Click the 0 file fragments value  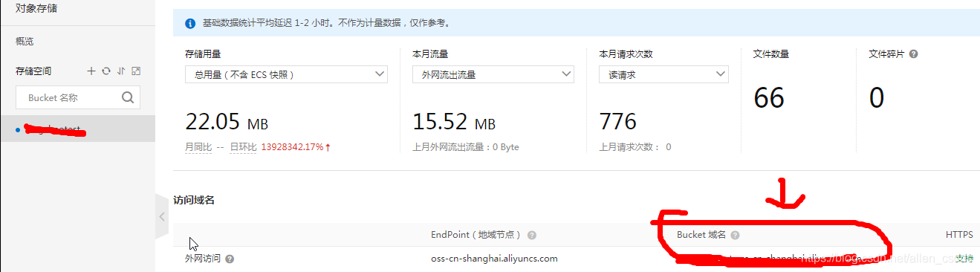(x=877, y=97)
